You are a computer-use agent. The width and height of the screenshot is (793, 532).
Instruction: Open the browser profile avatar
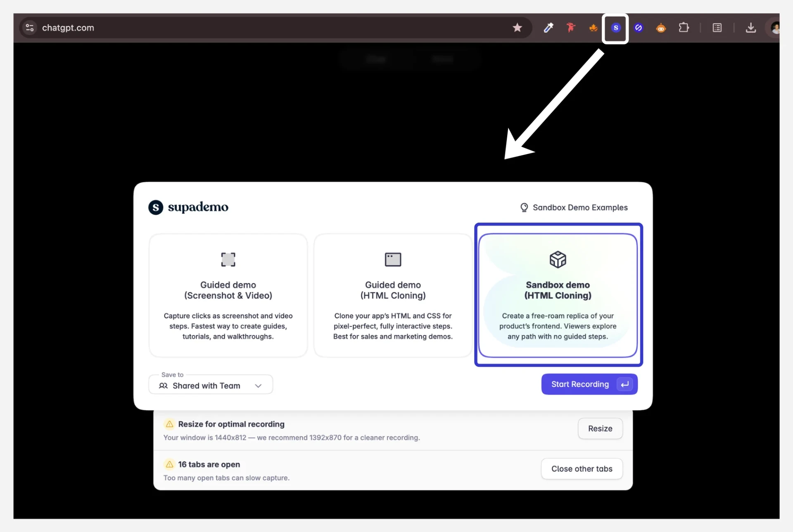coord(775,28)
